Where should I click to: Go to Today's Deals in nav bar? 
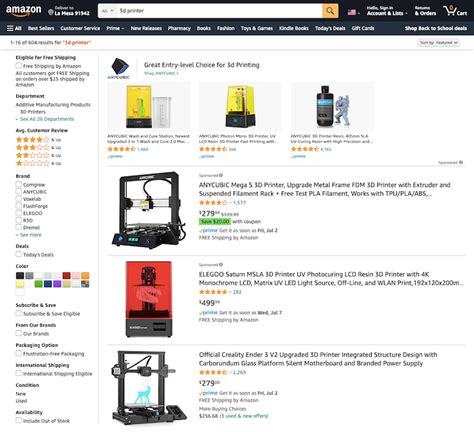point(330,28)
